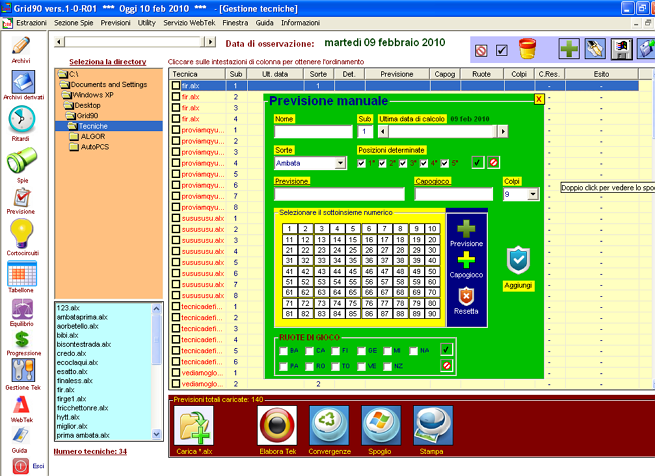Open the Sorte Ambata dropdown
This screenshot has height=476, width=655.
pyautogui.click(x=341, y=163)
